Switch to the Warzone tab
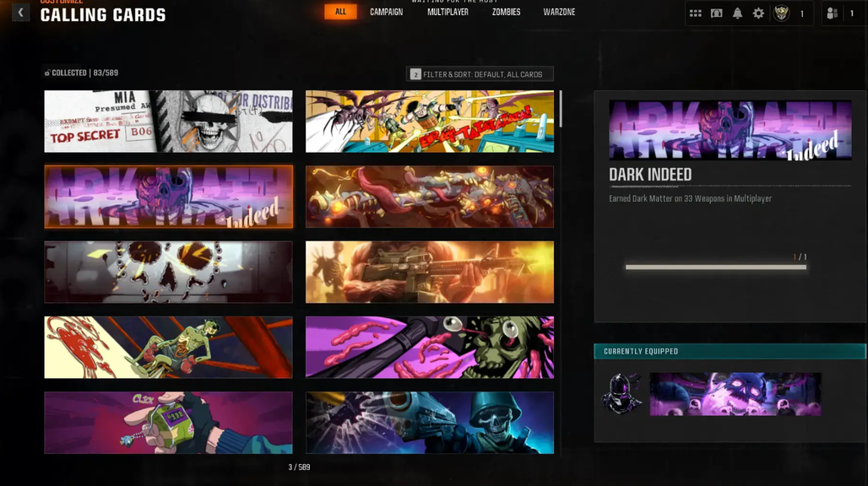The image size is (868, 486). tap(559, 12)
